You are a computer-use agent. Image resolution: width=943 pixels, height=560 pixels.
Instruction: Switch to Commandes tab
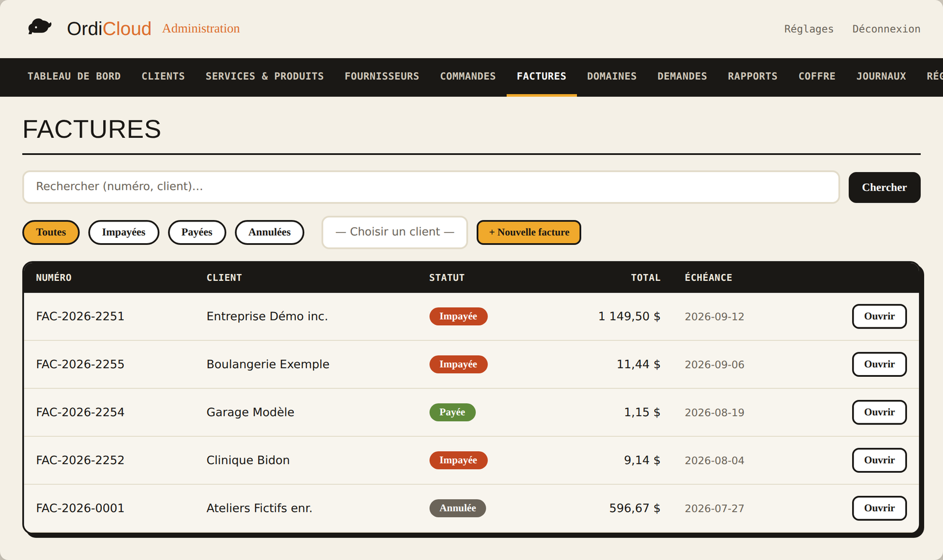point(468,77)
